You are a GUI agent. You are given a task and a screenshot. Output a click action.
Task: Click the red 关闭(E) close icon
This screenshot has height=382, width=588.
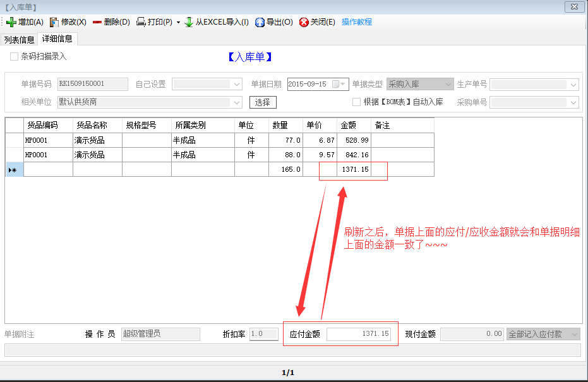coord(304,22)
